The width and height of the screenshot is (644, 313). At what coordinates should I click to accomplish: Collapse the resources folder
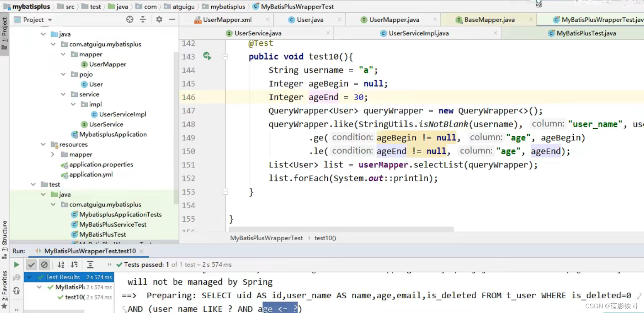[x=43, y=144]
